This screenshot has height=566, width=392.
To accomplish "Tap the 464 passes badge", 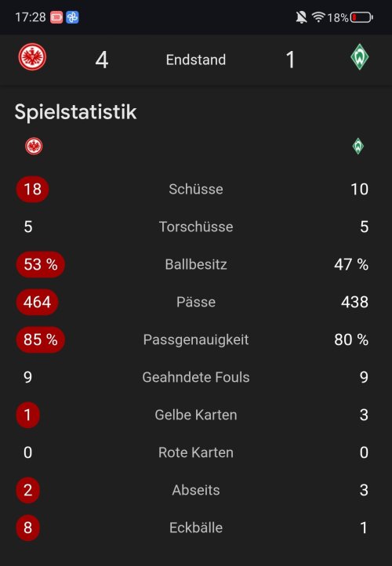I will pyautogui.click(x=37, y=302).
